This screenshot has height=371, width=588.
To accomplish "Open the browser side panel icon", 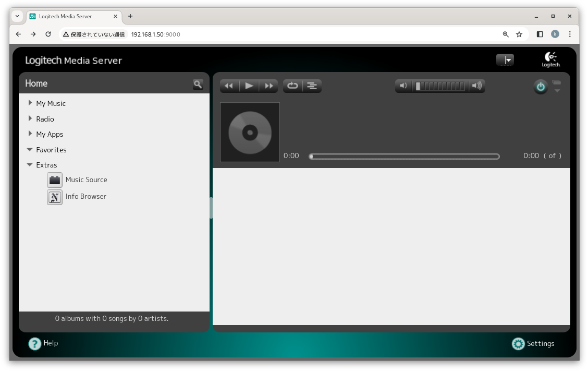I will click(x=540, y=34).
